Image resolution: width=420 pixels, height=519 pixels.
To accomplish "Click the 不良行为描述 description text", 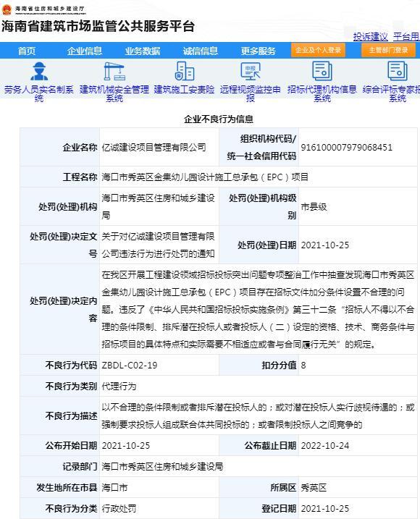I will point(258,416).
